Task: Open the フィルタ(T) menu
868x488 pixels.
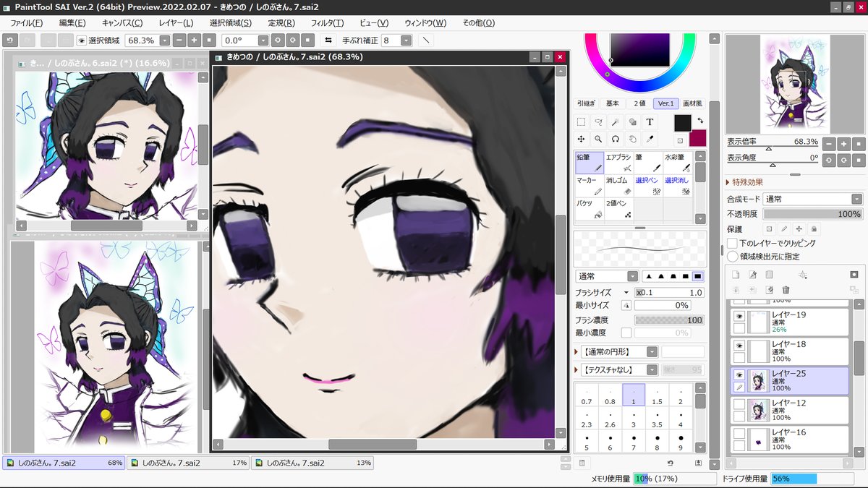Action: (x=328, y=23)
